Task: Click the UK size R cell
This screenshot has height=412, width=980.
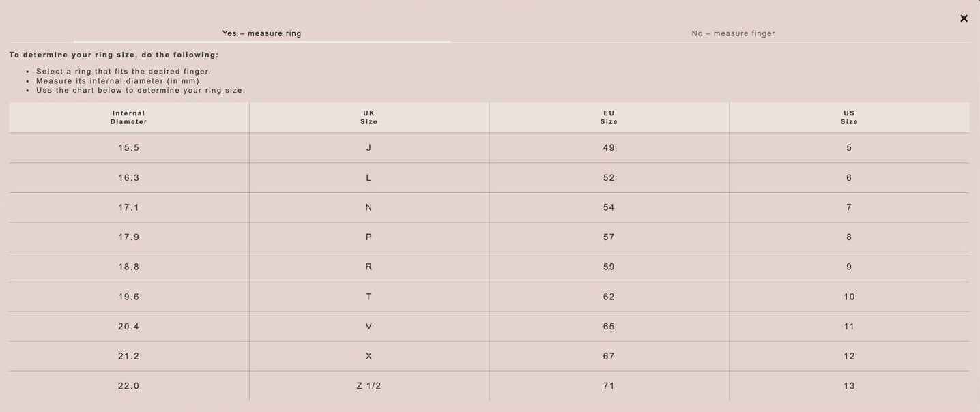Action: click(369, 267)
